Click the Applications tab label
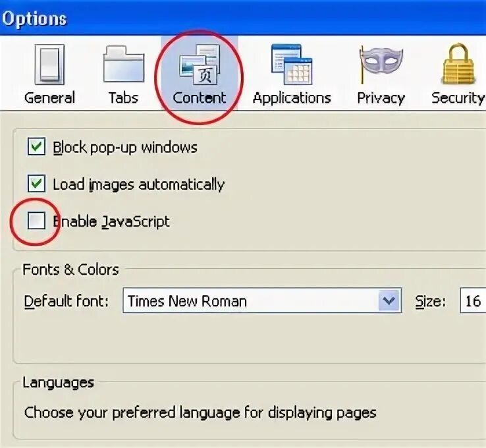486x448 pixels. 291,98
